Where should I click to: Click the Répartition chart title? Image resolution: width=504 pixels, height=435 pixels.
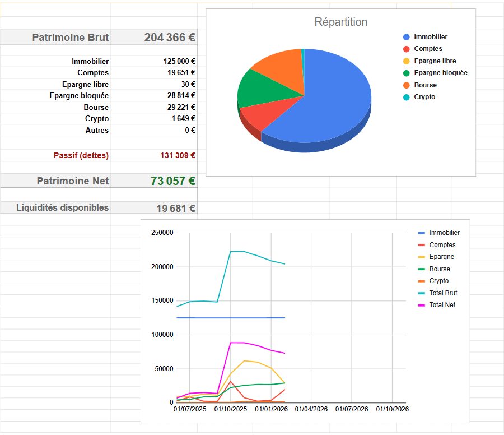point(340,22)
